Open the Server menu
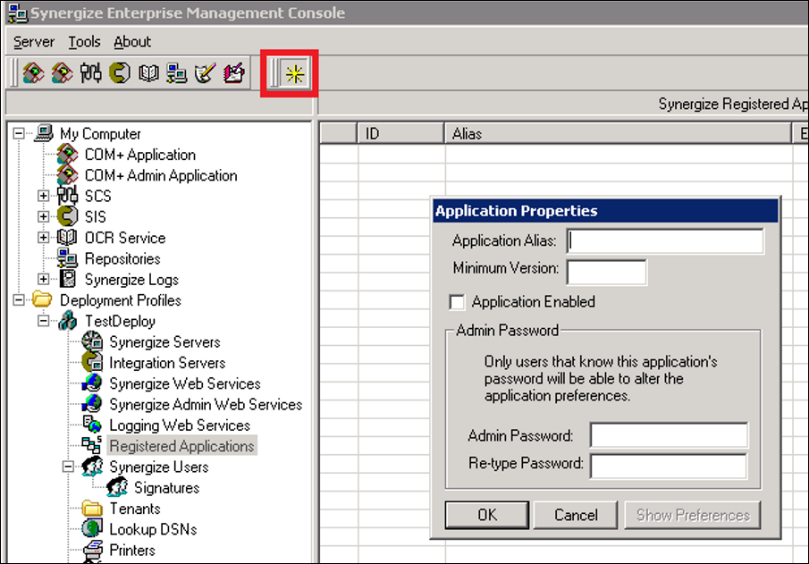The image size is (809, 564). [34, 42]
